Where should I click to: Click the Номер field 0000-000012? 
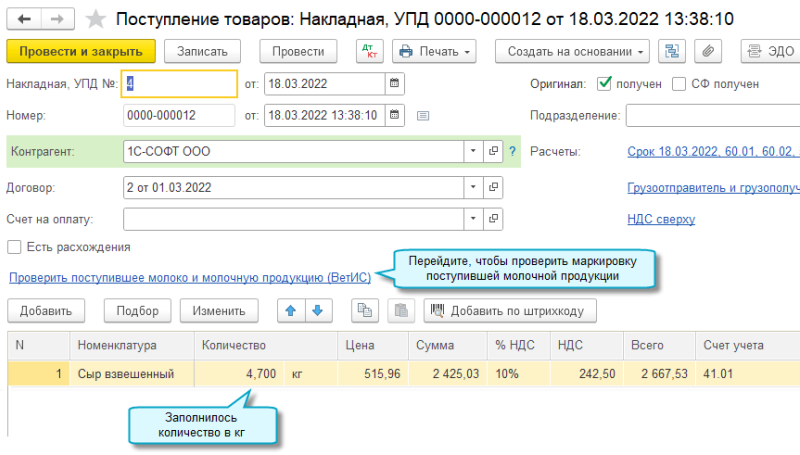[x=179, y=115]
